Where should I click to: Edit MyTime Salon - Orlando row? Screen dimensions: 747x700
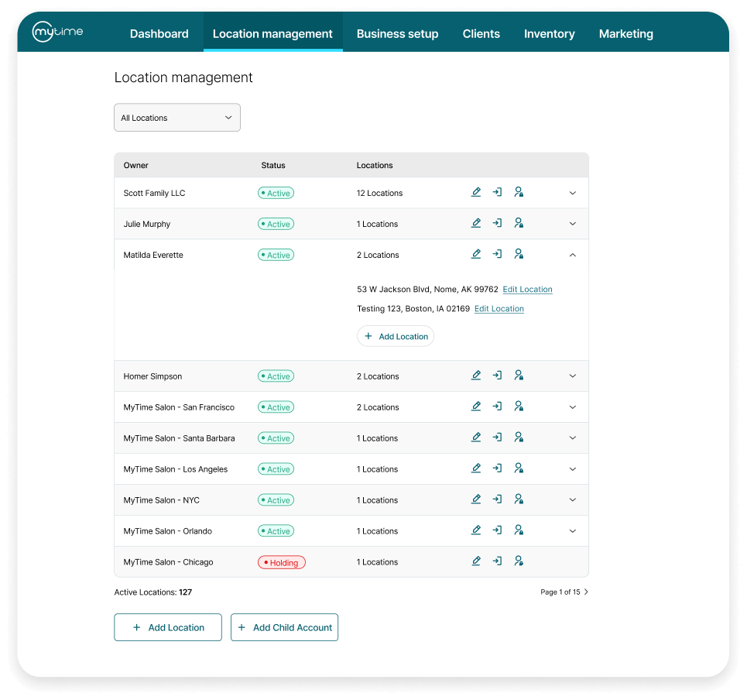[476, 530]
